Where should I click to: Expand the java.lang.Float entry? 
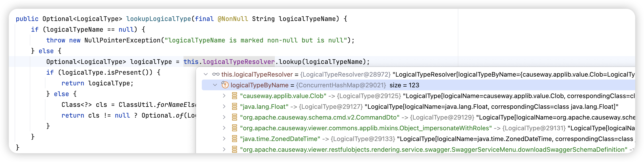point(224,107)
